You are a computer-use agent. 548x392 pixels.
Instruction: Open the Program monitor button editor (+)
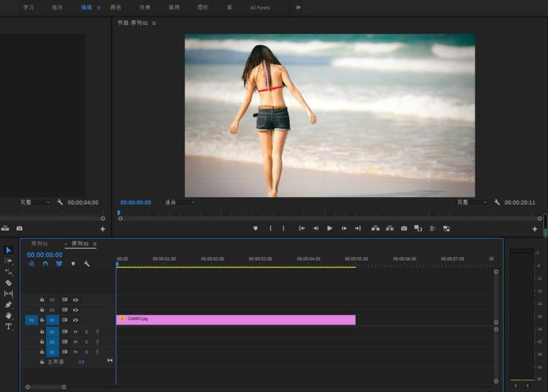point(535,229)
